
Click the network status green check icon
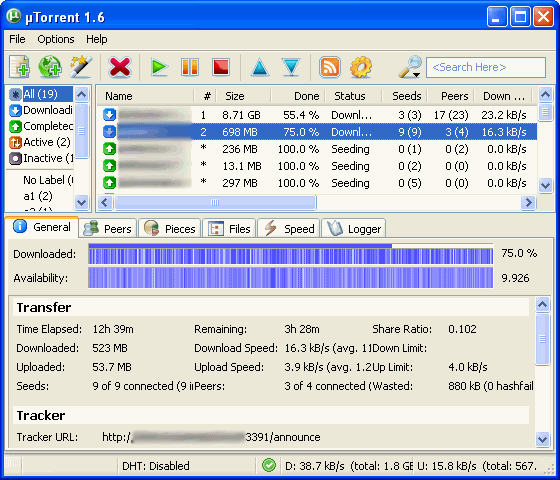coord(269,465)
